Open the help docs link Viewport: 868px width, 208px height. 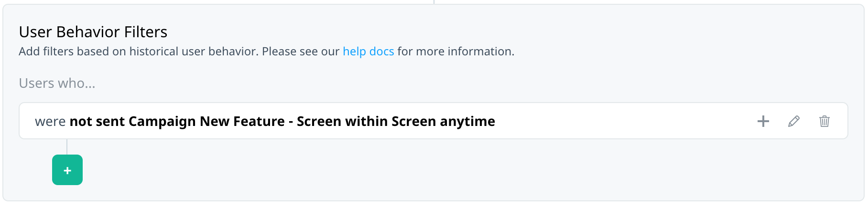click(369, 51)
